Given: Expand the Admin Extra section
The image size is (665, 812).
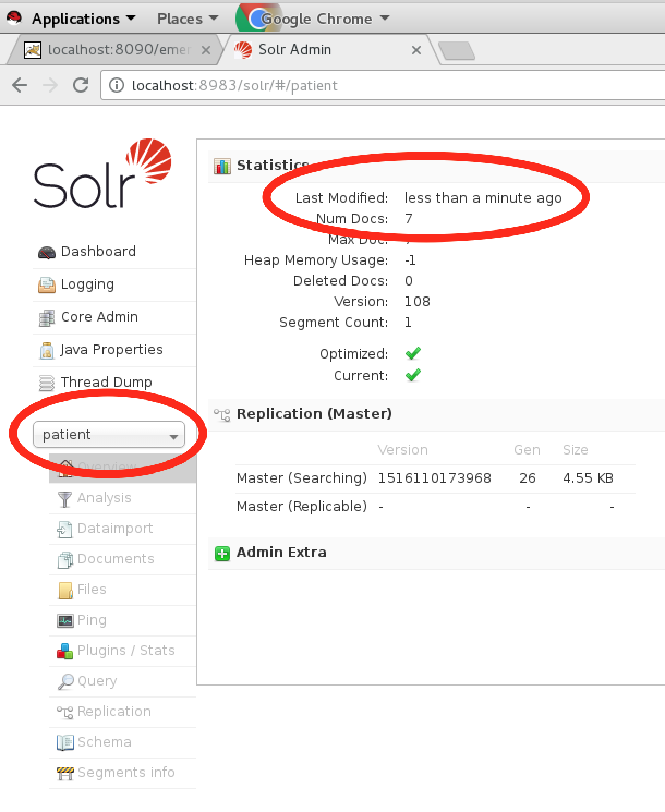Looking at the screenshot, I should coord(281,553).
